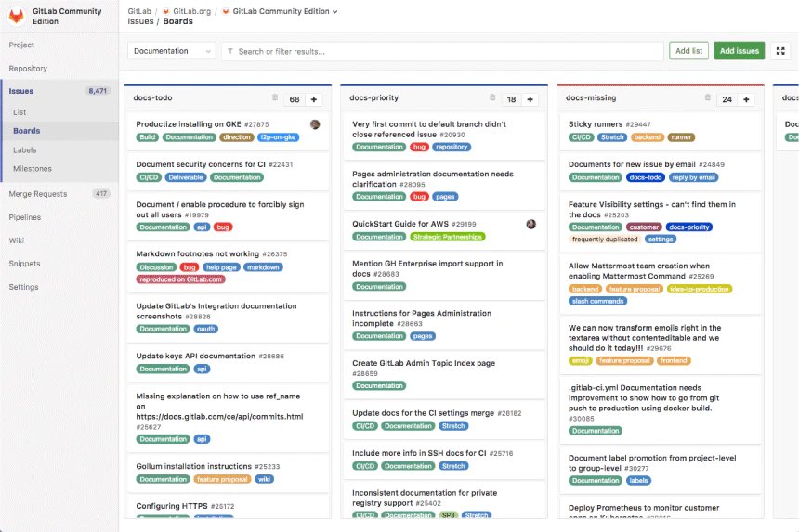Screen dimensions: 799x532
Task: Click slash commands label
Action: [x=597, y=302]
